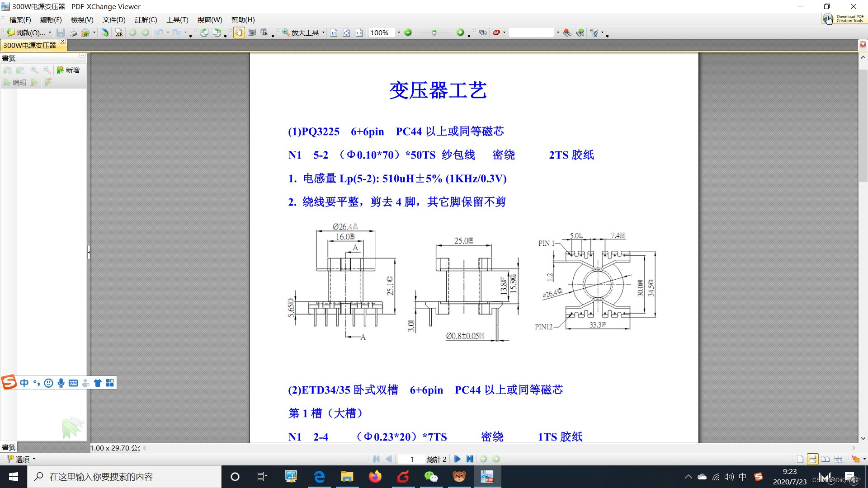Open the 檢視(V) menu
This screenshot has height=488, width=868.
tap(82, 20)
